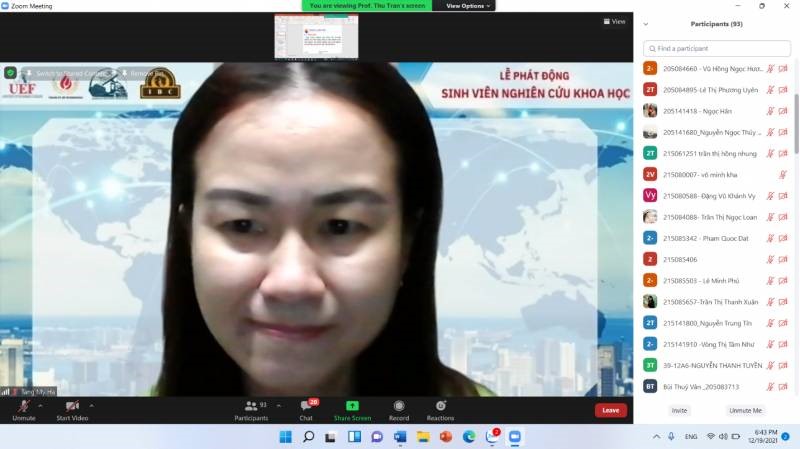
Task: Click the Find a participant search field
Action: tap(716, 48)
